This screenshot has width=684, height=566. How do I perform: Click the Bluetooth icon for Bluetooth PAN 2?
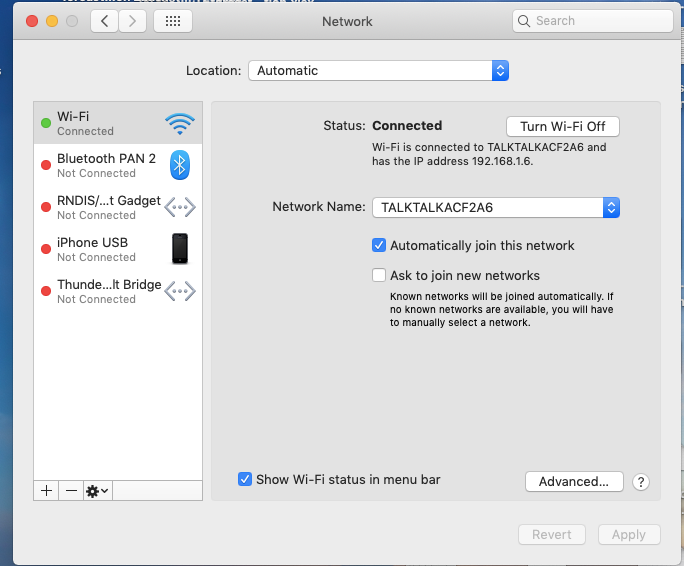coord(180,165)
